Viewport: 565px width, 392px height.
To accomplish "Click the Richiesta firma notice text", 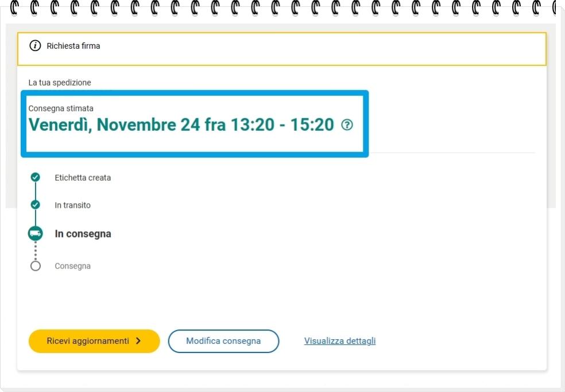I will 73,46.
